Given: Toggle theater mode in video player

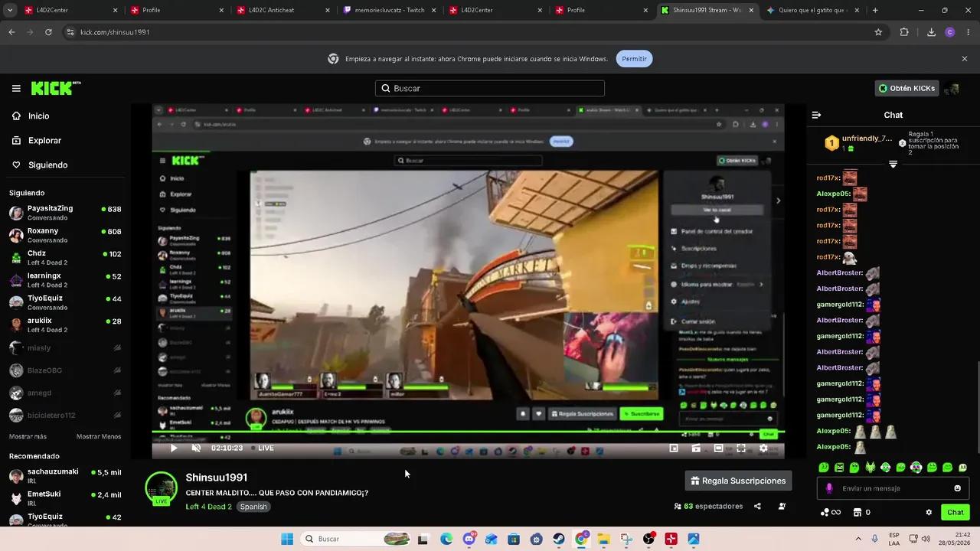Looking at the screenshot, I should 718,448.
